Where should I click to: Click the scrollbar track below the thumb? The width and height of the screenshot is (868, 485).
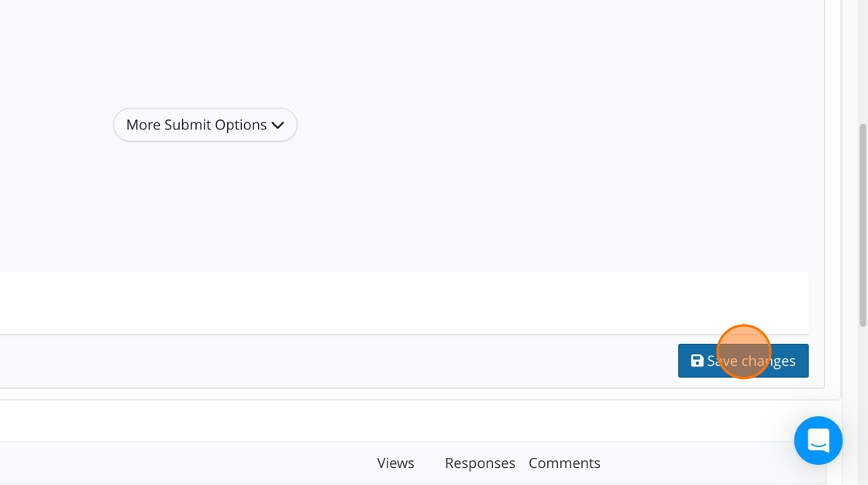[863, 403]
